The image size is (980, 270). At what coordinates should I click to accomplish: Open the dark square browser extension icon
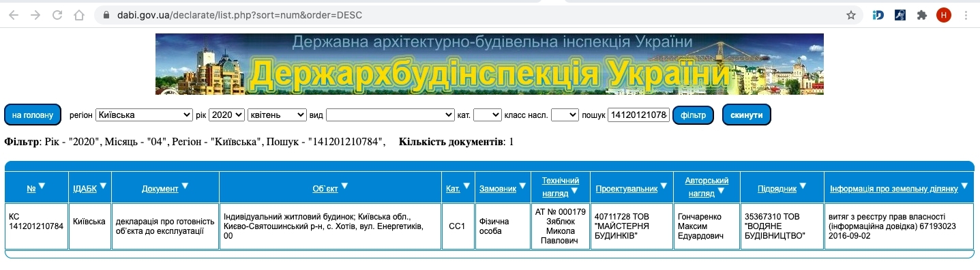(x=900, y=14)
